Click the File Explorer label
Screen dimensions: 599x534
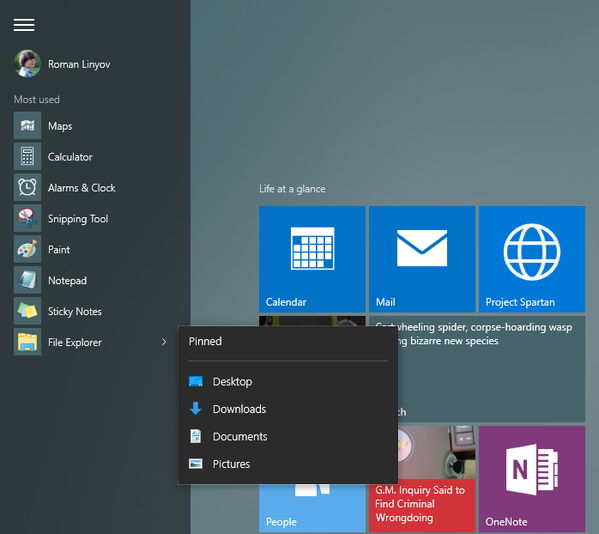(75, 343)
